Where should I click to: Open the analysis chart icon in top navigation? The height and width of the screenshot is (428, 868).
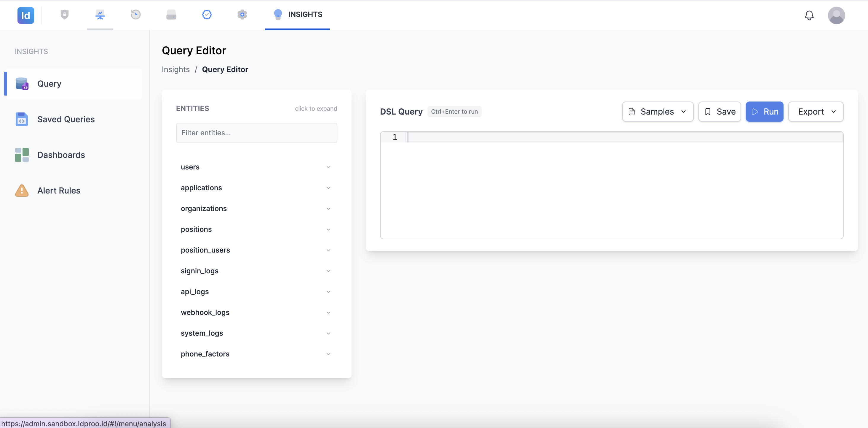tap(100, 15)
